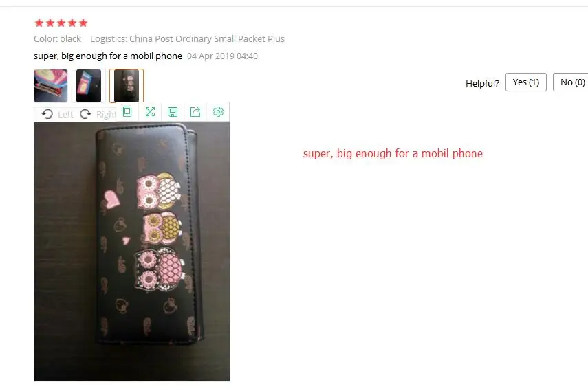
Task: Select the first review photo thumbnail
Action: click(51, 86)
